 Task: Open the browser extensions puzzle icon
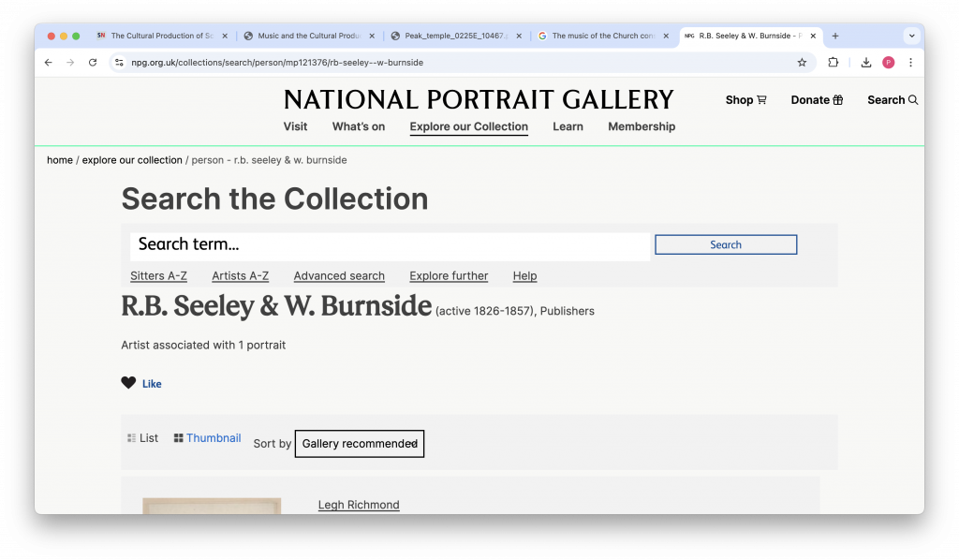click(x=833, y=63)
